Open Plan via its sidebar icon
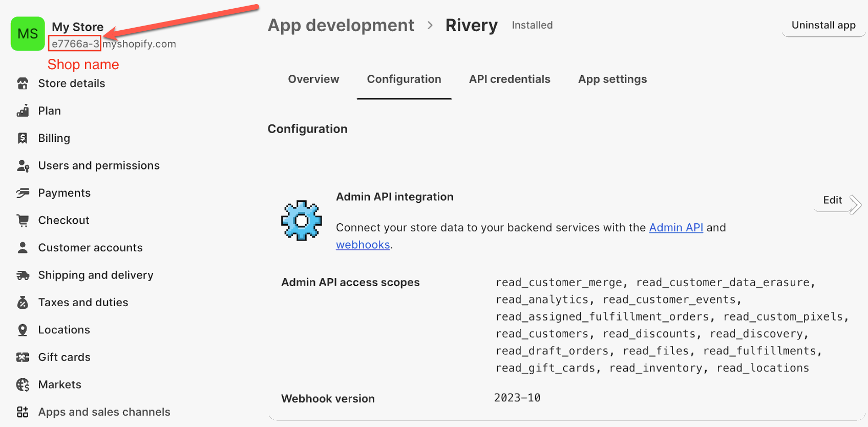868x427 pixels. click(23, 111)
